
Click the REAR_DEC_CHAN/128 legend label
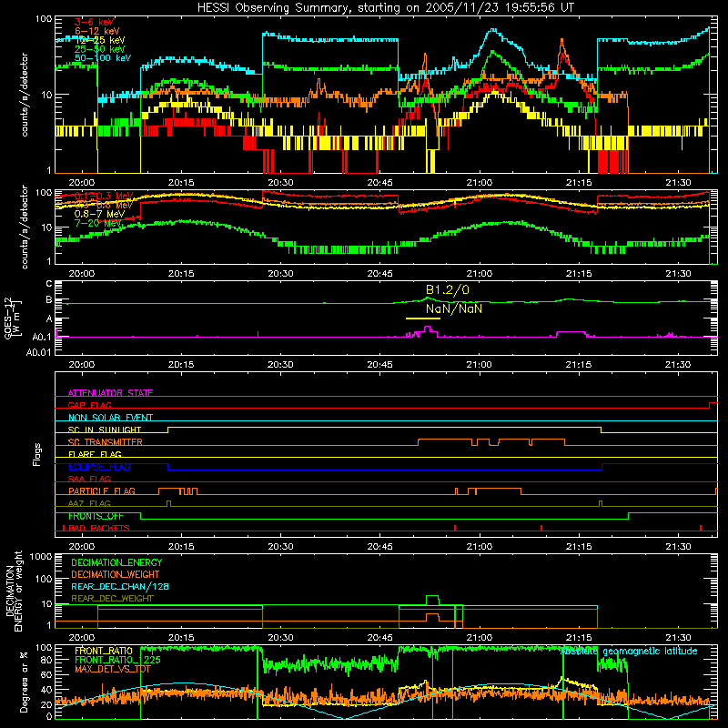coord(120,586)
